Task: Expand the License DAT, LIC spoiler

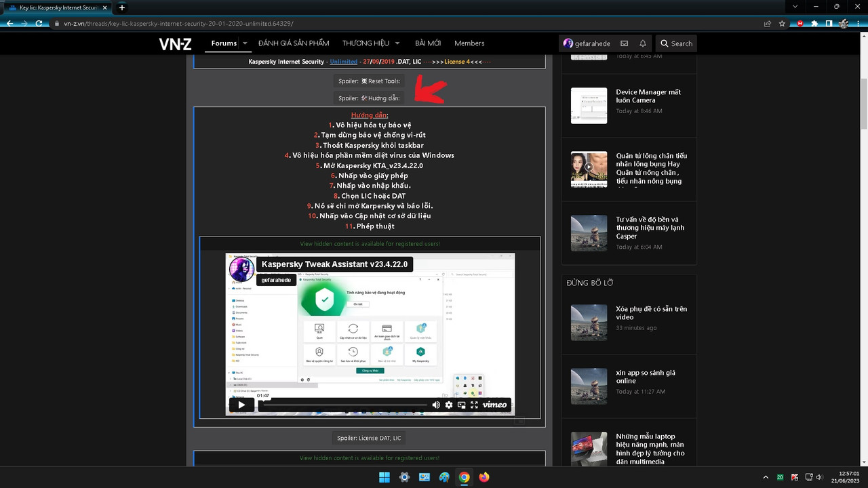Action: point(370,438)
